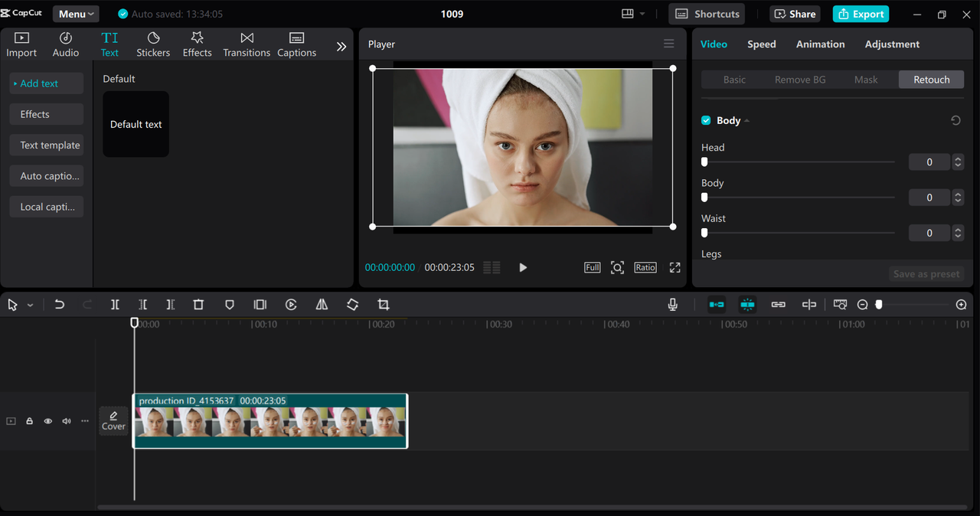Click the Record voiceover microphone icon

pos(672,305)
